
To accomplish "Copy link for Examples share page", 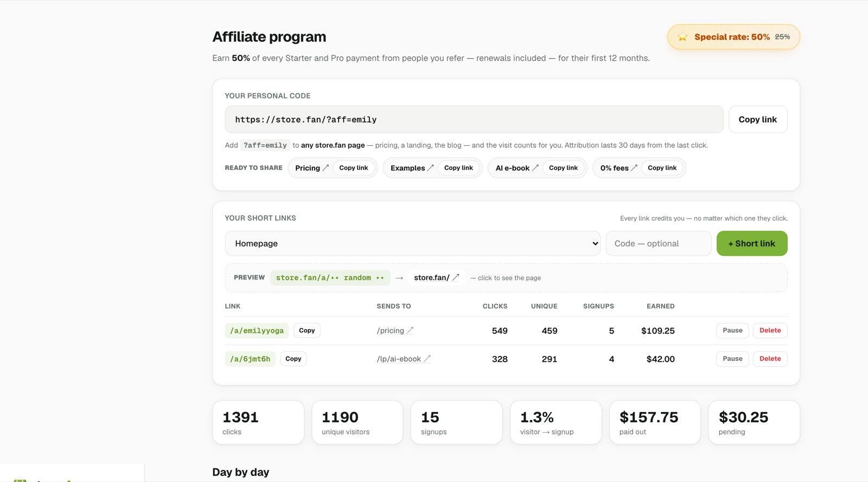I will [x=458, y=168].
